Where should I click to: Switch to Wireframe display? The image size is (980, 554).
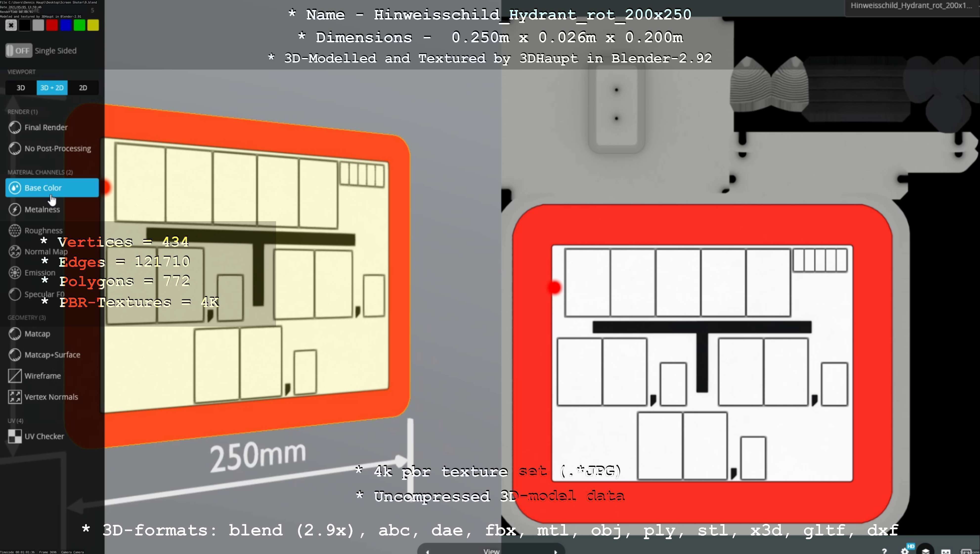click(x=42, y=376)
